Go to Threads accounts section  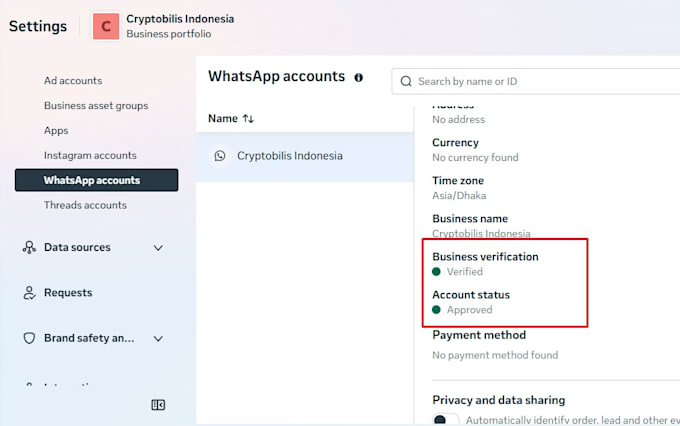point(85,205)
